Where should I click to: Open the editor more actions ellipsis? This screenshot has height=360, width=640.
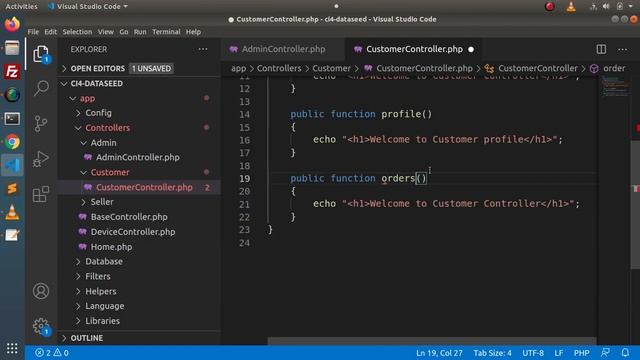[622, 49]
